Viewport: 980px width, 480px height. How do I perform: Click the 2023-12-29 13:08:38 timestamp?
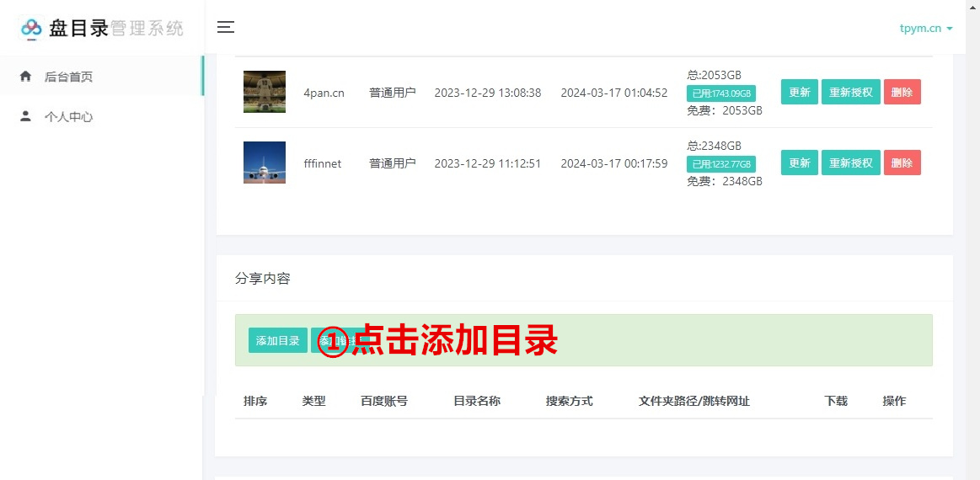tap(488, 93)
